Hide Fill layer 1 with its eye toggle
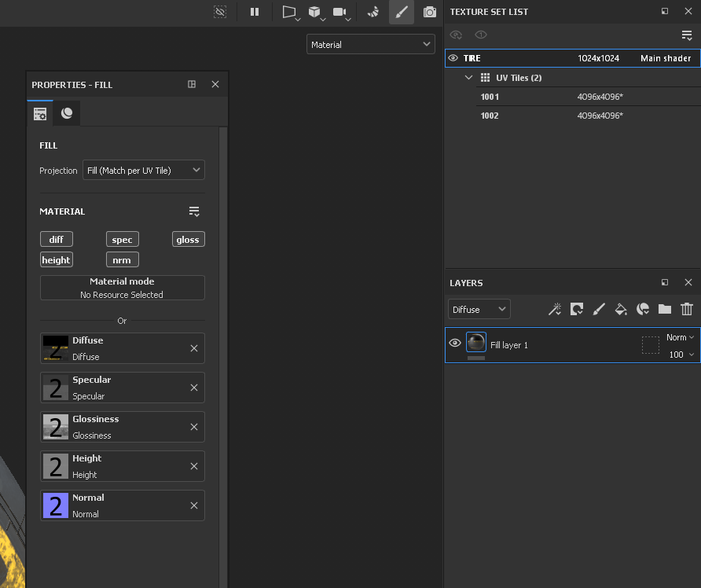 pyautogui.click(x=454, y=343)
